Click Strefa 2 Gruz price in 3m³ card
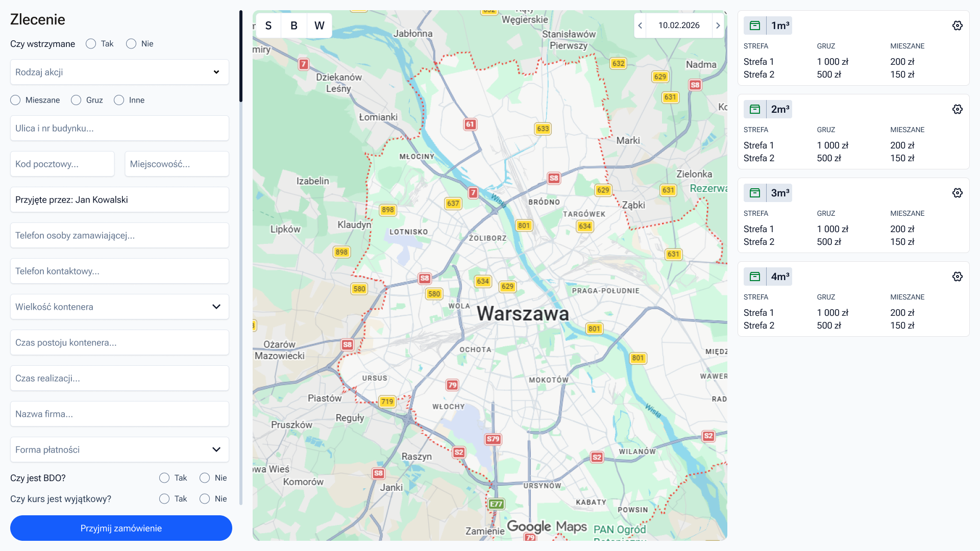This screenshot has height=551, width=980. coord(829,242)
